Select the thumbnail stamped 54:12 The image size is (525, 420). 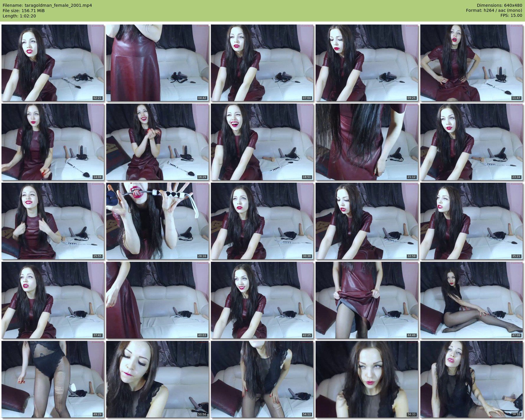point(262,379)
